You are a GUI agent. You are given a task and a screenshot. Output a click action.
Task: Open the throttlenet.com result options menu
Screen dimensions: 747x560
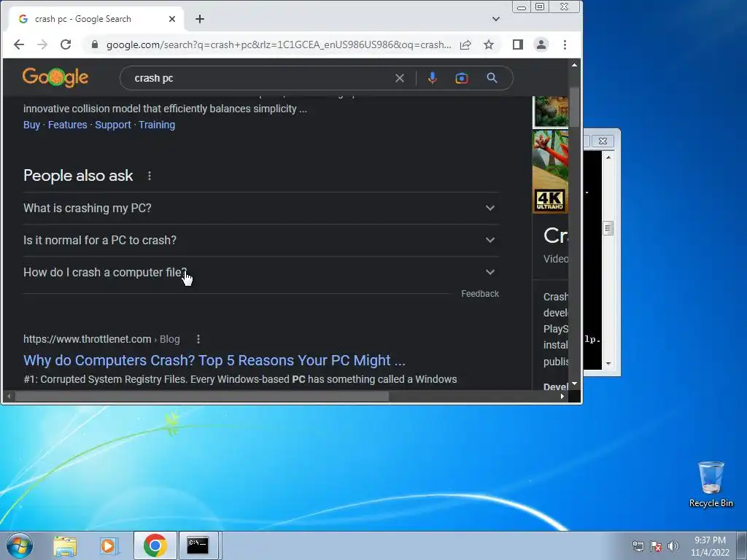click(x=198, y=339)
